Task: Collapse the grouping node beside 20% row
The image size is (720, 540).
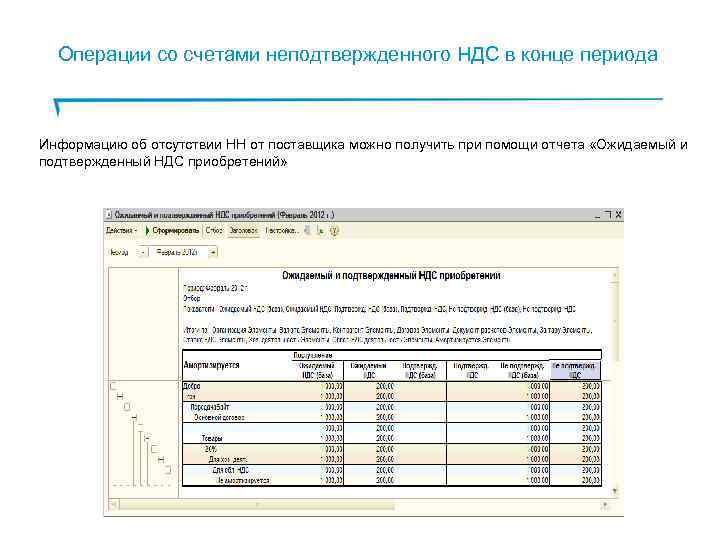Action: (x=155, y=449)
